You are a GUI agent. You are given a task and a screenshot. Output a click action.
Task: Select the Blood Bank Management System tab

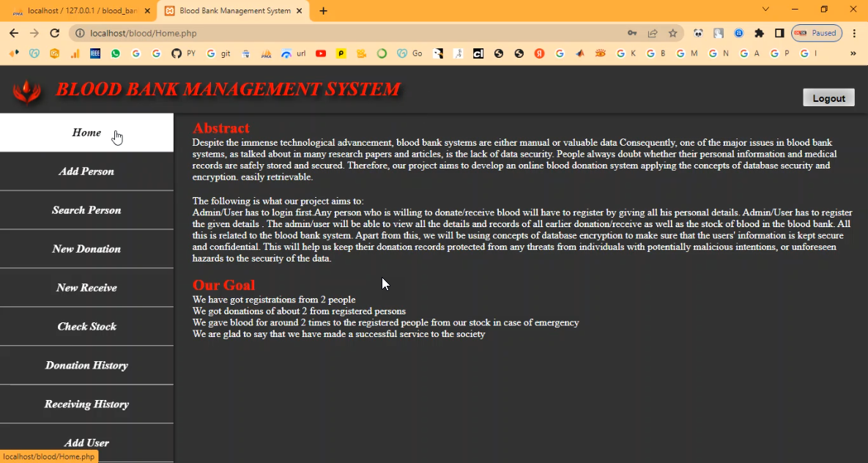(234, 11)
